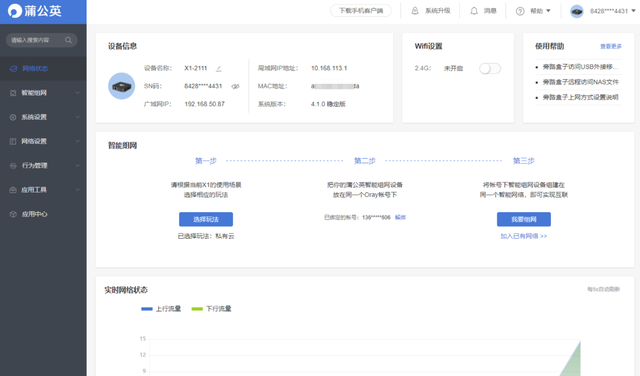Click the router device image

[122, 86]
